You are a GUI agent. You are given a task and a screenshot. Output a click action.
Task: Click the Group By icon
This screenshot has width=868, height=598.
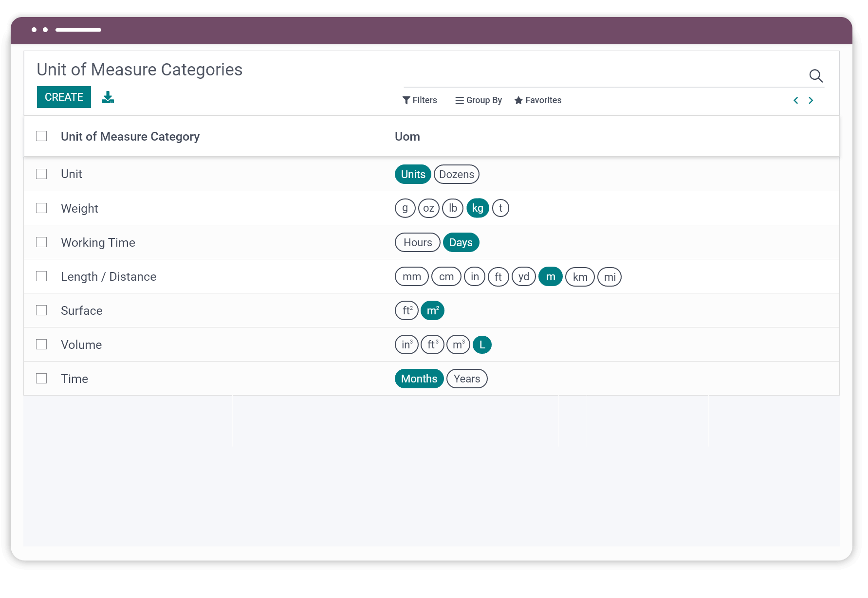[459, 100]
